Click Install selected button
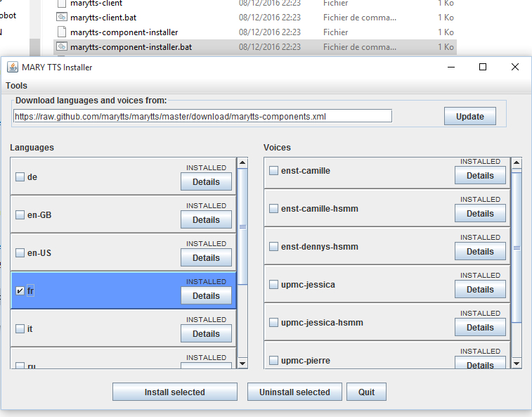 click(x=175, y=392)
